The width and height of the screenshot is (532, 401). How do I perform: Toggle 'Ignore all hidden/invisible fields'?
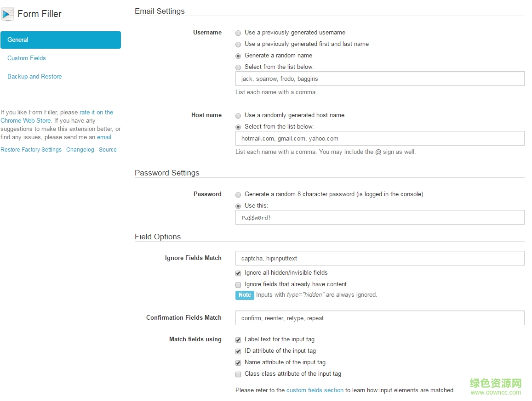238,273
